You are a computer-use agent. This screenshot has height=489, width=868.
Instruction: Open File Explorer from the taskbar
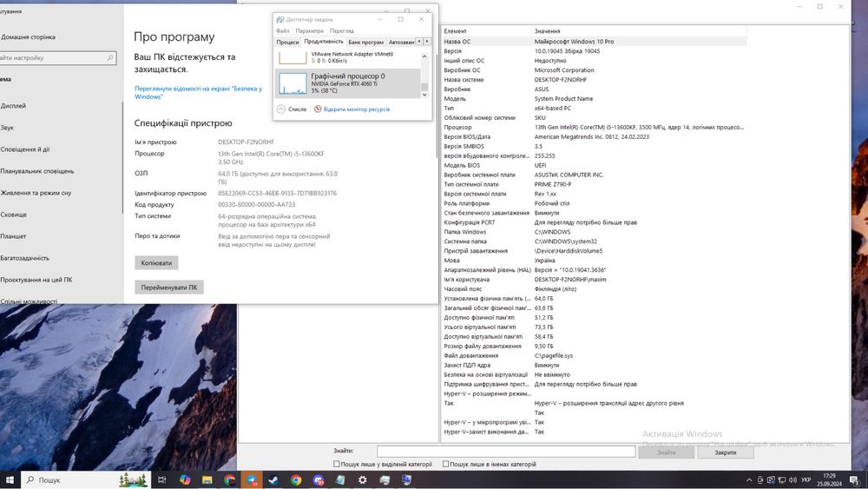tap(207, 479)
